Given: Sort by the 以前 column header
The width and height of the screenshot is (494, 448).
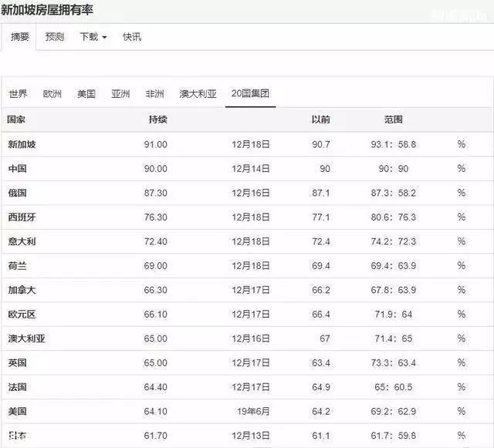Looking at the screenshot, I should point(321,120).
